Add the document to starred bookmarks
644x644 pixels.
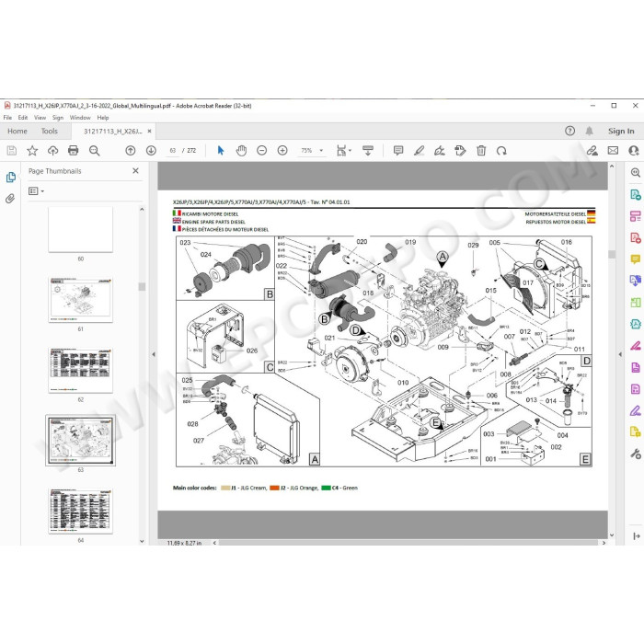pos(32,151)
